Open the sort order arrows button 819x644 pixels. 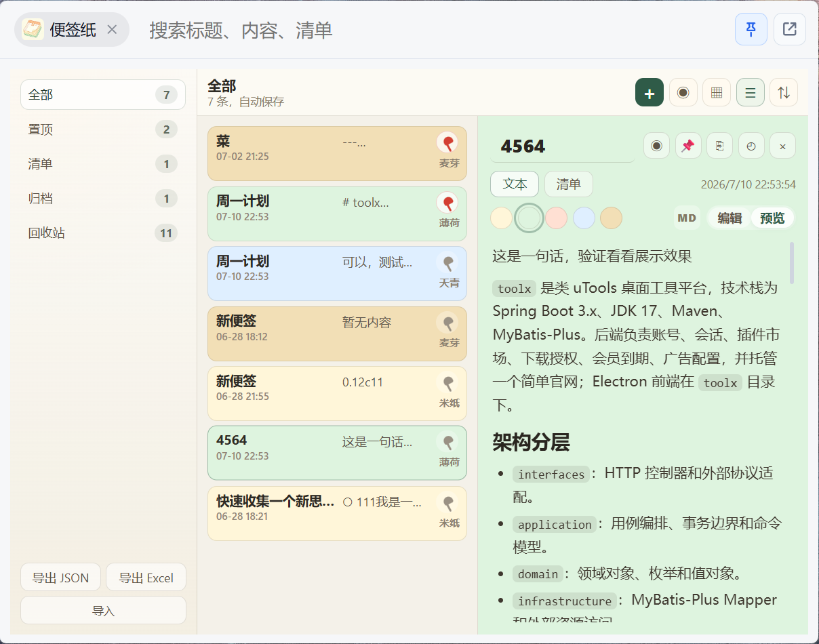point(784,93)
